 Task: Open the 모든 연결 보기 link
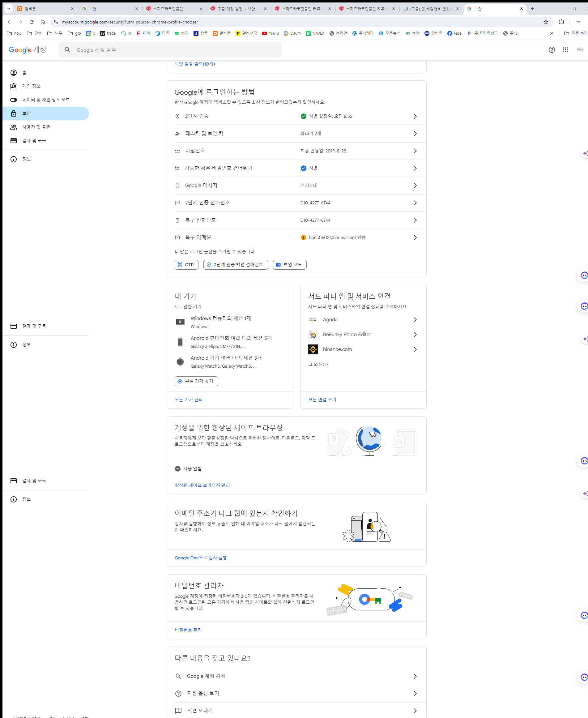tap(322, 400)
